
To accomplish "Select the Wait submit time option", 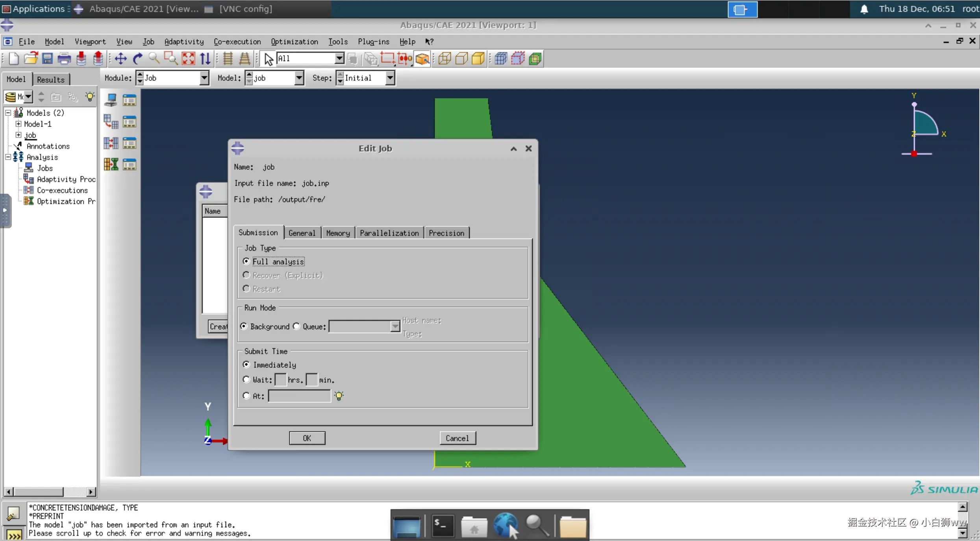I will pyautogui.click(x=246, y=380).
